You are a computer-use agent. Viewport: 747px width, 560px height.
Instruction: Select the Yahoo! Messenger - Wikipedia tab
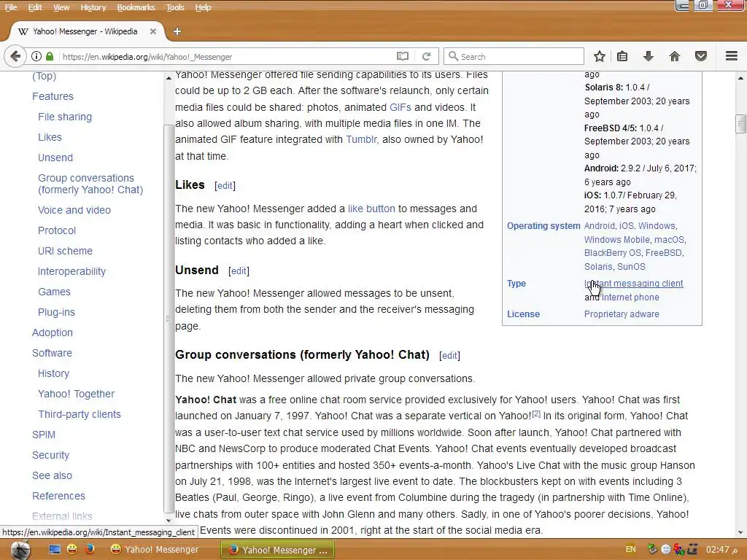tap(85, 31)
